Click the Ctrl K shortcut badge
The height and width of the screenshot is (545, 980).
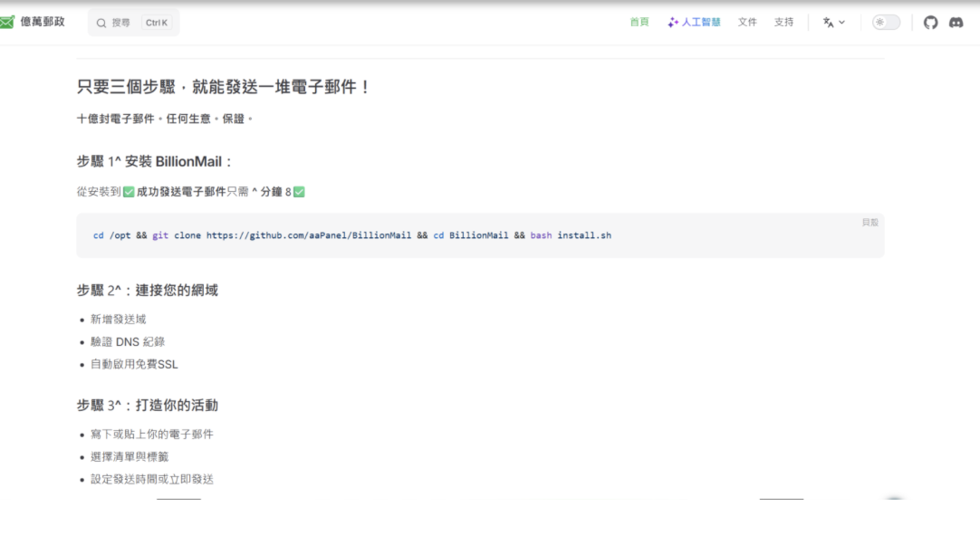click(x=157, y=23)
